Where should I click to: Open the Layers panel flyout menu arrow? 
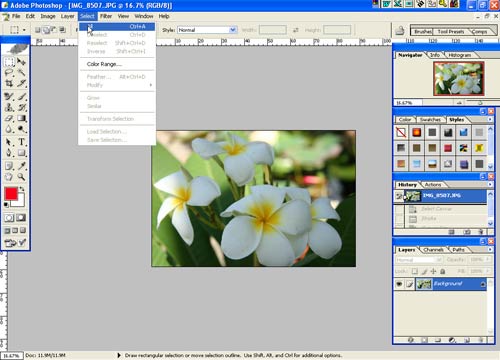[490, 249]
